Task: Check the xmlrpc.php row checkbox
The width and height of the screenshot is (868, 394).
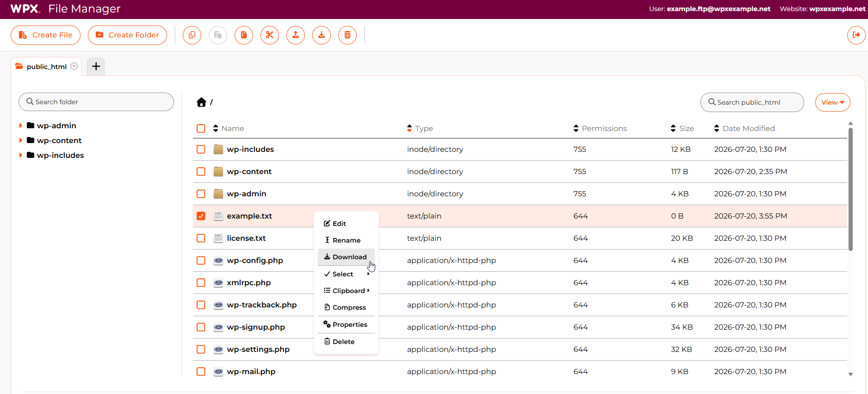Action: click(201, 282)
